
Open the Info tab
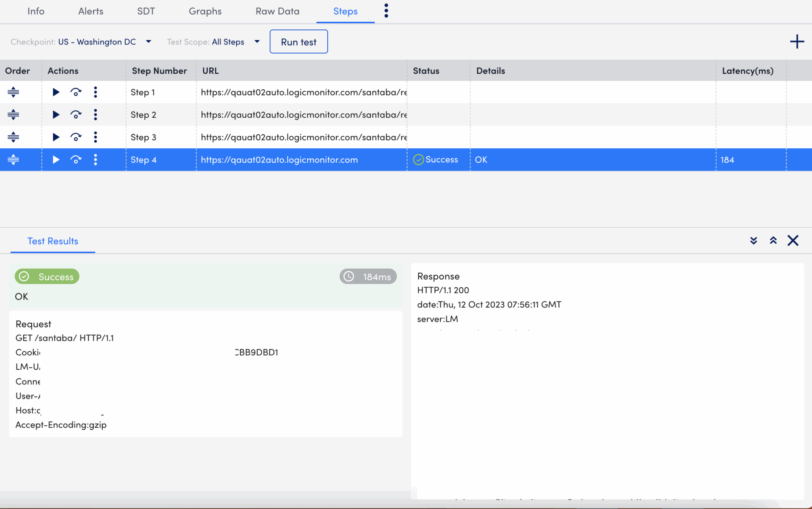36,11
